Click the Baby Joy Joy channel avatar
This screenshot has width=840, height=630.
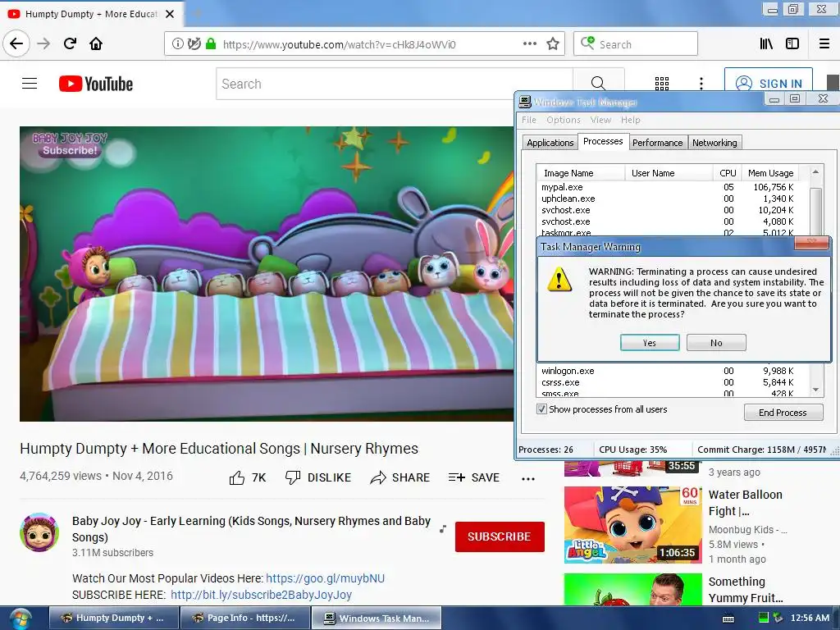click(39, 532)
